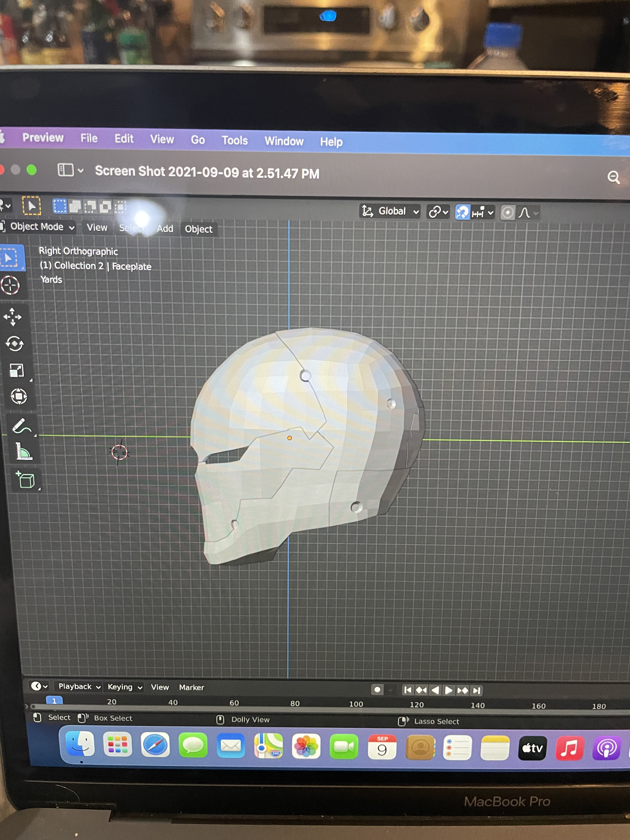Open Calendar from the Dock
Screen dimensions: 630x840
382,747
